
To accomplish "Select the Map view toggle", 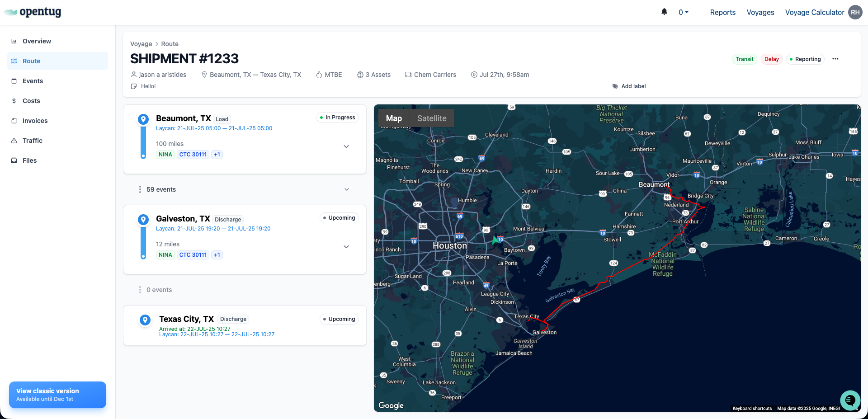I will [x=393, y=118].
